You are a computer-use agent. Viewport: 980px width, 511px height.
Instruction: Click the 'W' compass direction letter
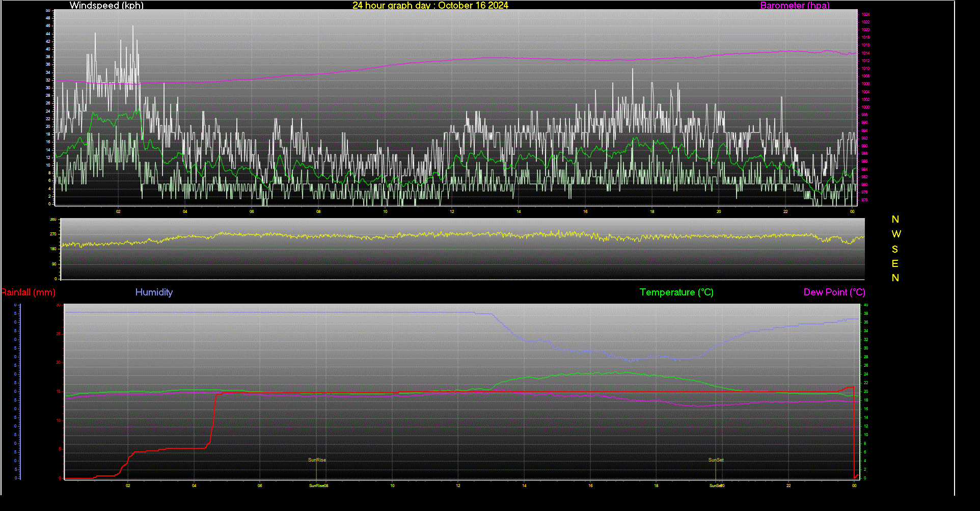[x=896, y=234]
